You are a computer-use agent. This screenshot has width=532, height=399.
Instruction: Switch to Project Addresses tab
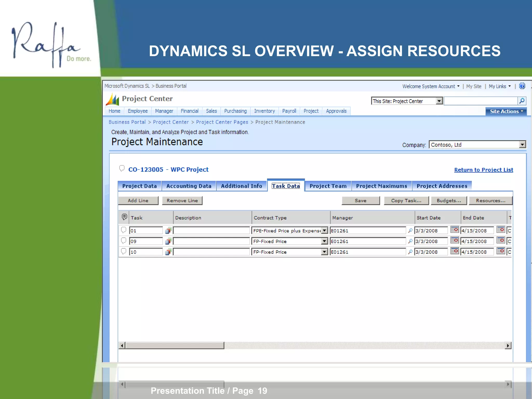(x=442, y=186)
